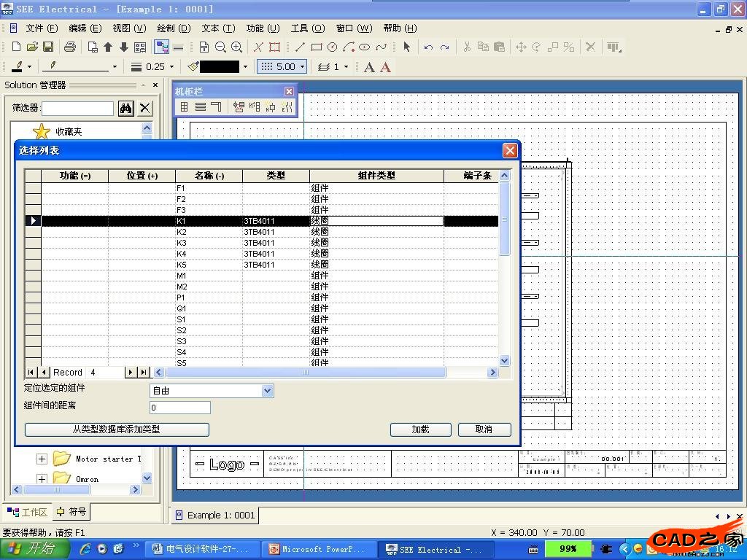Open the 编辑 (E) menu
Screen dimensions: 747x560
click(85, 28)
